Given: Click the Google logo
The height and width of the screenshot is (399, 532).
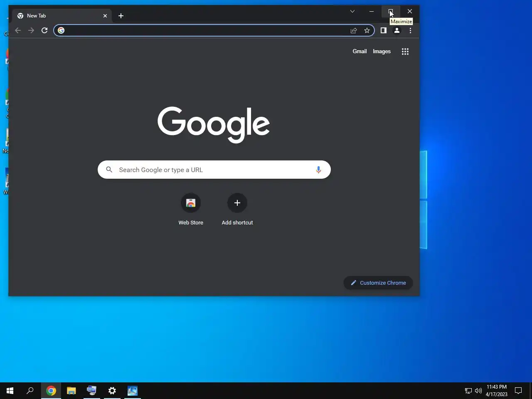Looking at the screenshot, I should click(x=214, y=124).
